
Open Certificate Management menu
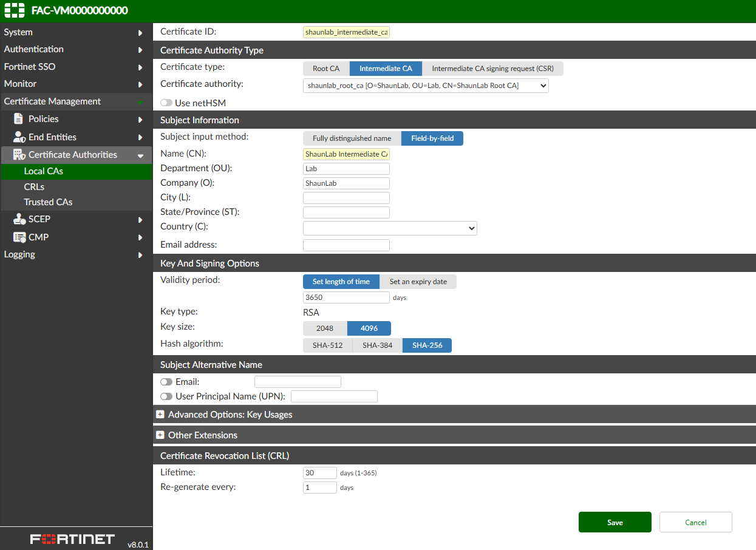tap(76, 101)
